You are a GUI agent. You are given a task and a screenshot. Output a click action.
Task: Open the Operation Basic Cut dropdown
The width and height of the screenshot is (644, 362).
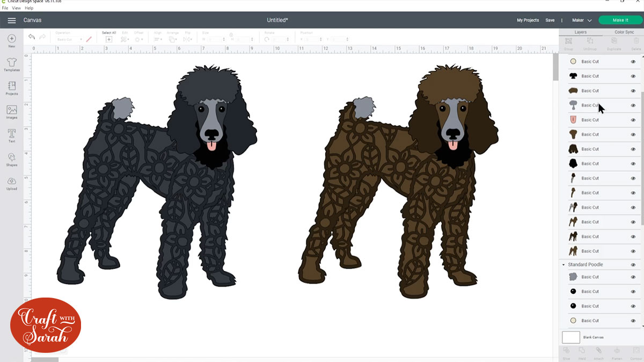point(69,40)
